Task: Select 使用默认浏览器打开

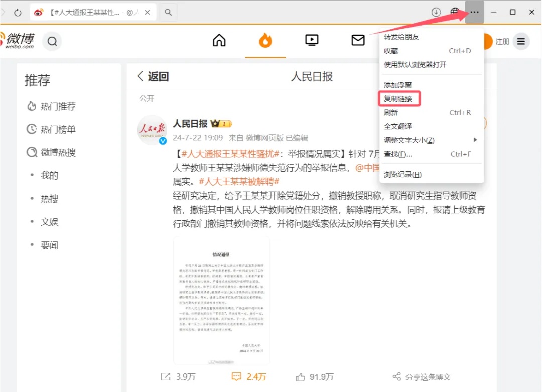Action: point(415,65)
